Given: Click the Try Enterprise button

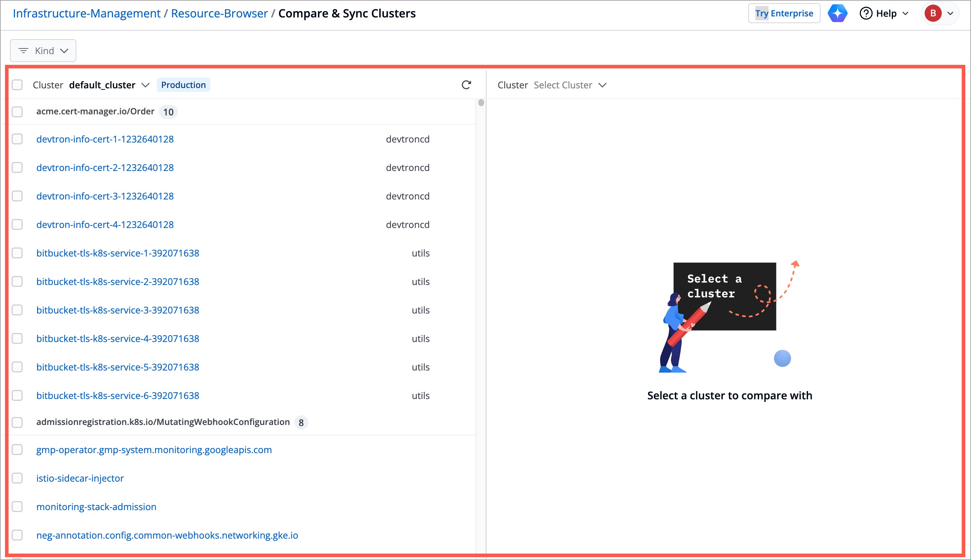Looking at the screenshot, I should coord(784,13).
